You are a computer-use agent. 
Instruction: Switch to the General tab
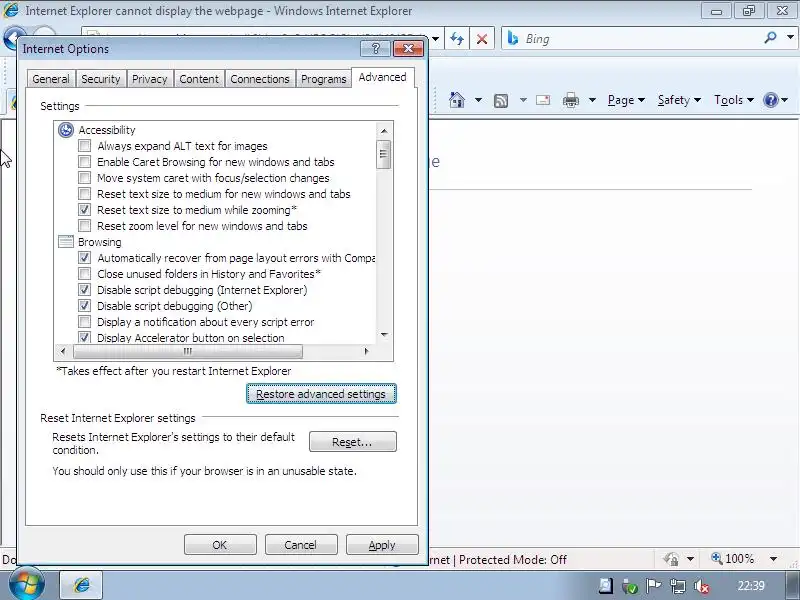pos(51,79)
